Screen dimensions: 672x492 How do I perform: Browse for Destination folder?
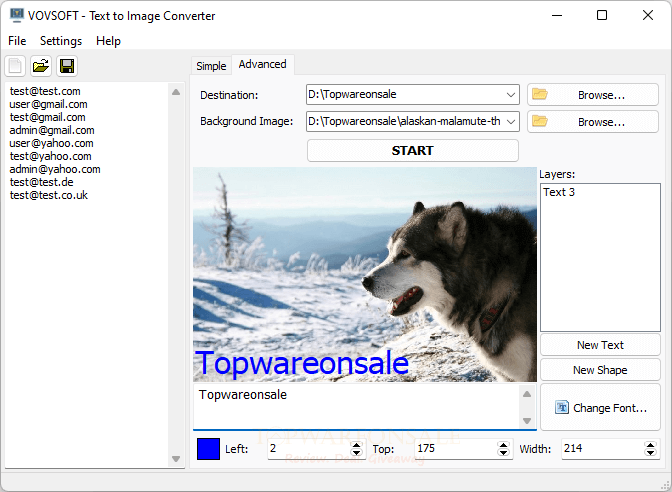coord(593,95)
